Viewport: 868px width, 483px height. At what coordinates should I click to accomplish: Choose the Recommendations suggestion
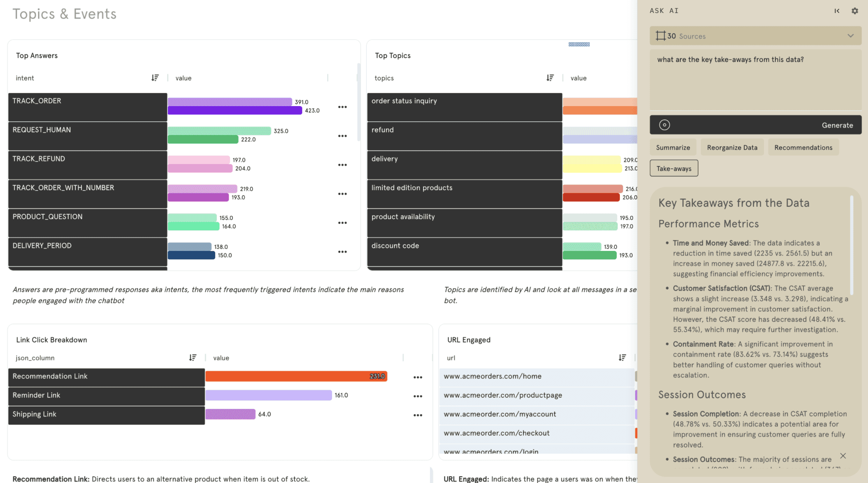pyautogui.click(x=803, y=148)
